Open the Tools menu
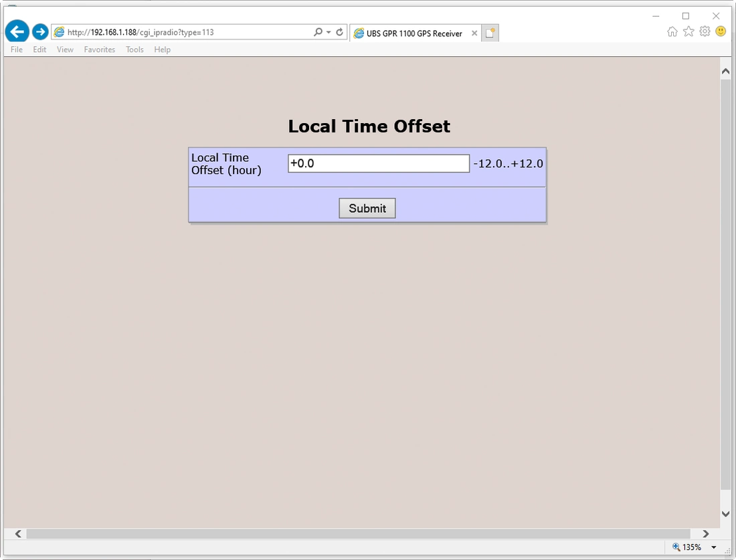Screen dimensions: 736x560 coord(134,50)
